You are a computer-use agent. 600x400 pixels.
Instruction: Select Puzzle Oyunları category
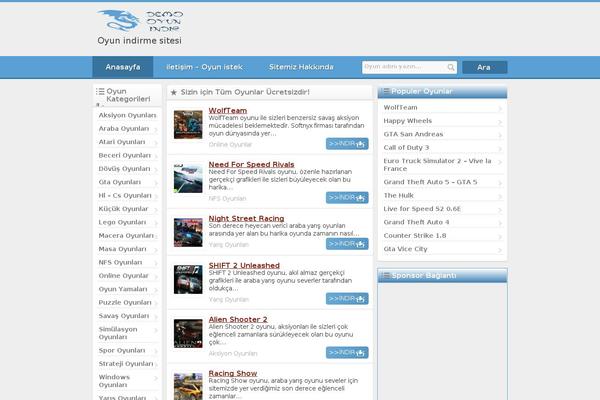[x=127, y=303]
